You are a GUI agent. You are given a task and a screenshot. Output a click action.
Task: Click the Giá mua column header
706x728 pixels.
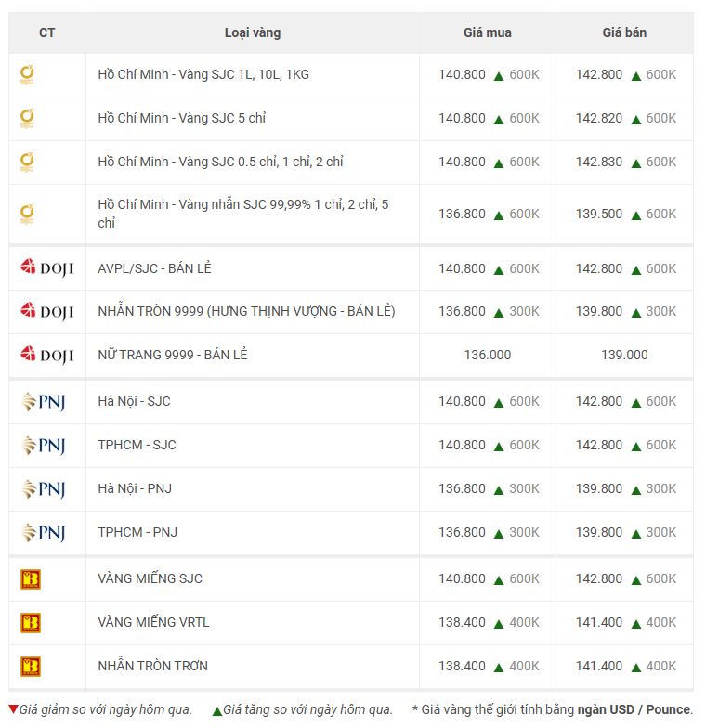point(487,32)
